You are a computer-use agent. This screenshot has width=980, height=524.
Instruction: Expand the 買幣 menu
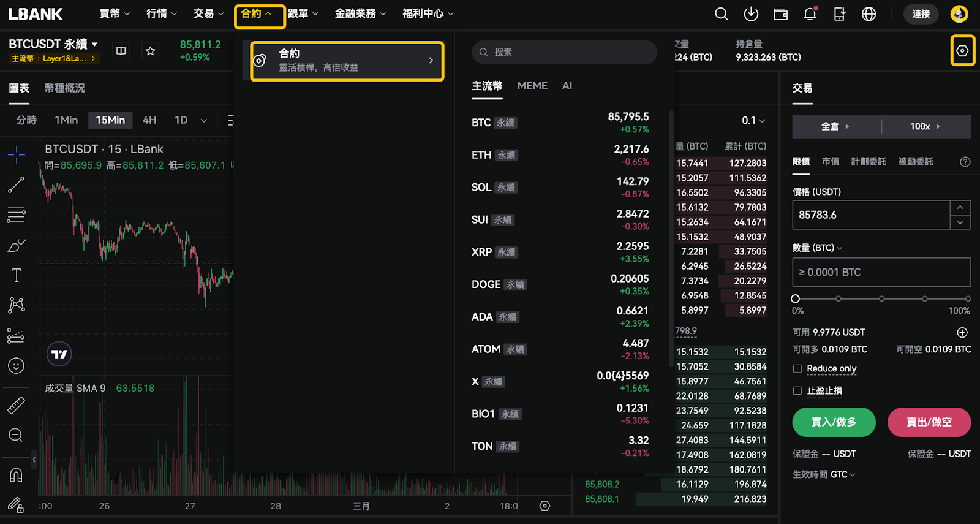pyautogui.click(x=115, y=13)
